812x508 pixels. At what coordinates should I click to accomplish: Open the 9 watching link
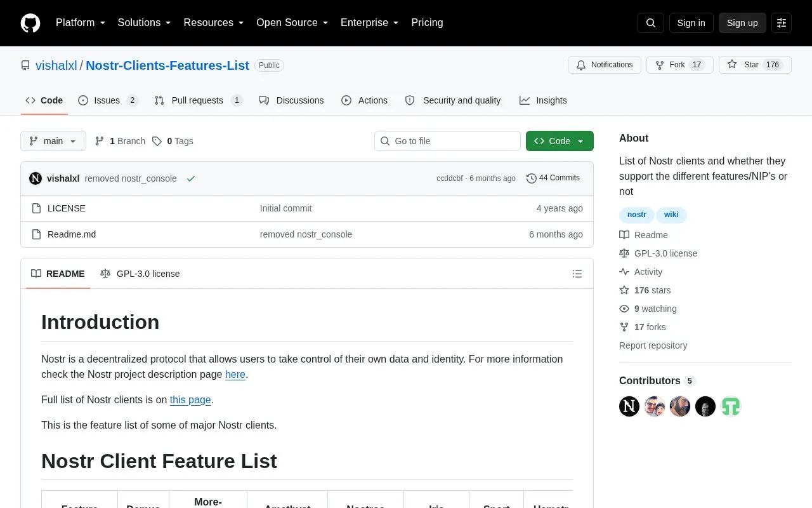648,309
